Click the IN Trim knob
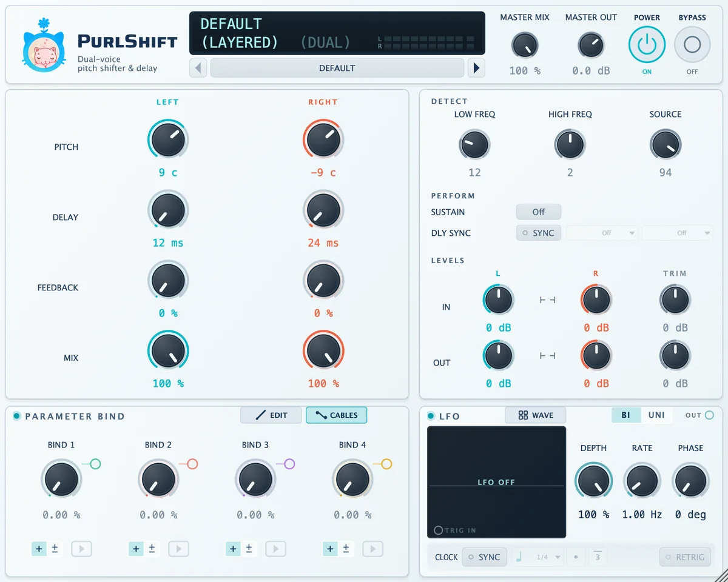This screenshot has width=728, height=582. pyautogui.click(x=675, y=300)
